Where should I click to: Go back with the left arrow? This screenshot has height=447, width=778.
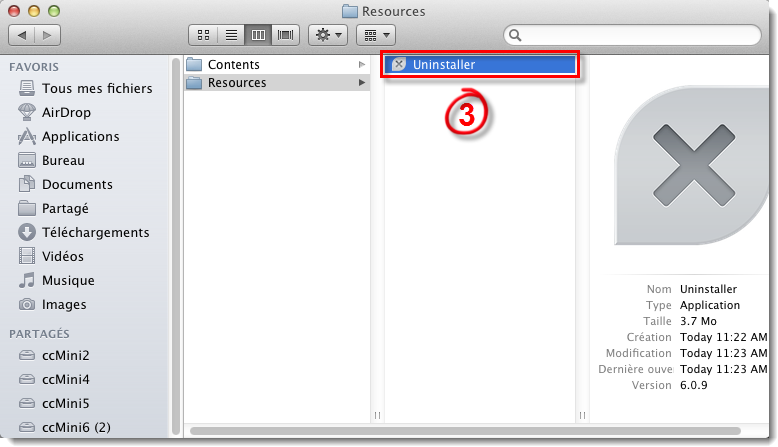(22, 35)
